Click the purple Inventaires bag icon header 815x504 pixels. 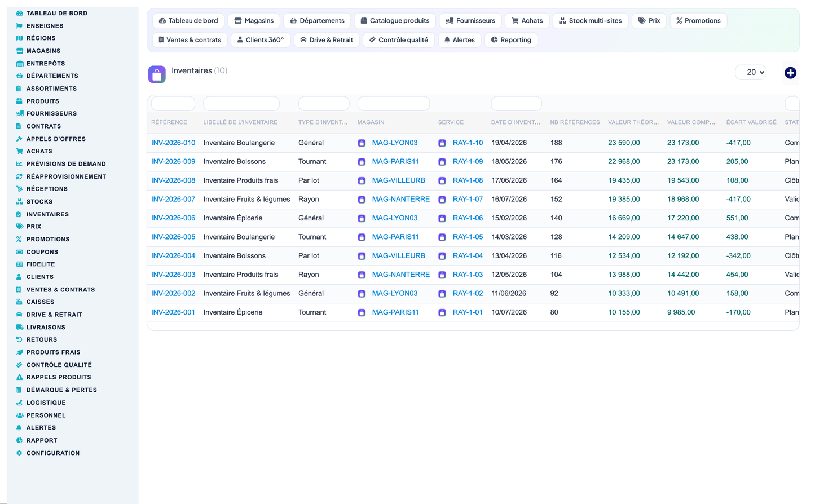click(x=157, y=74)
